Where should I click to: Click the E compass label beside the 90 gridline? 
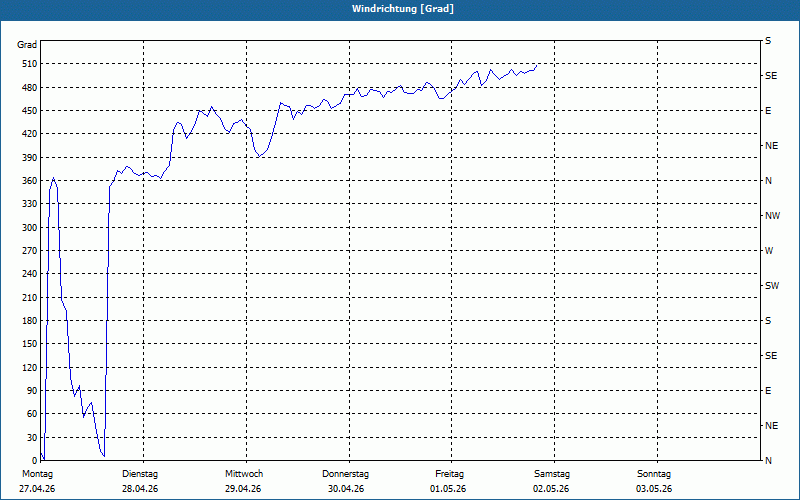pos(768,391)
